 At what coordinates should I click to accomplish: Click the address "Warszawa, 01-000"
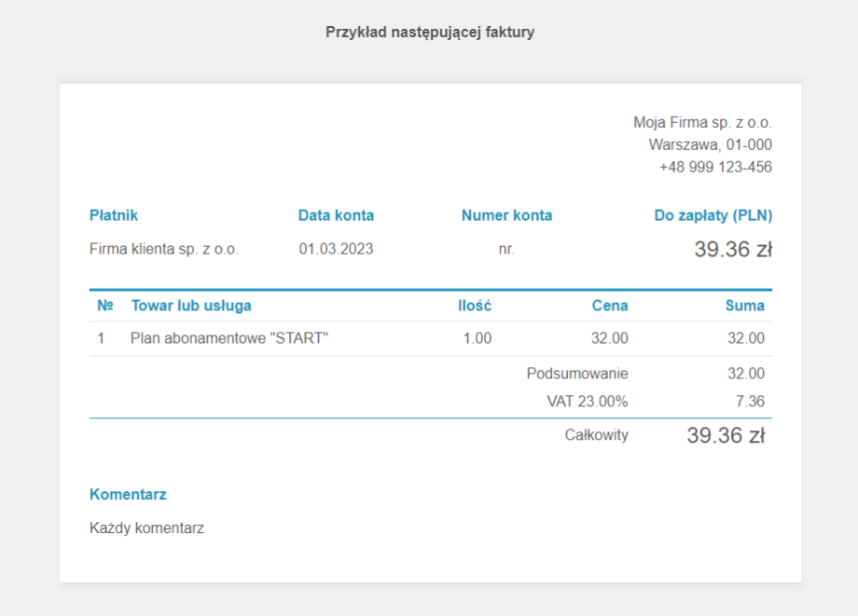710,144
